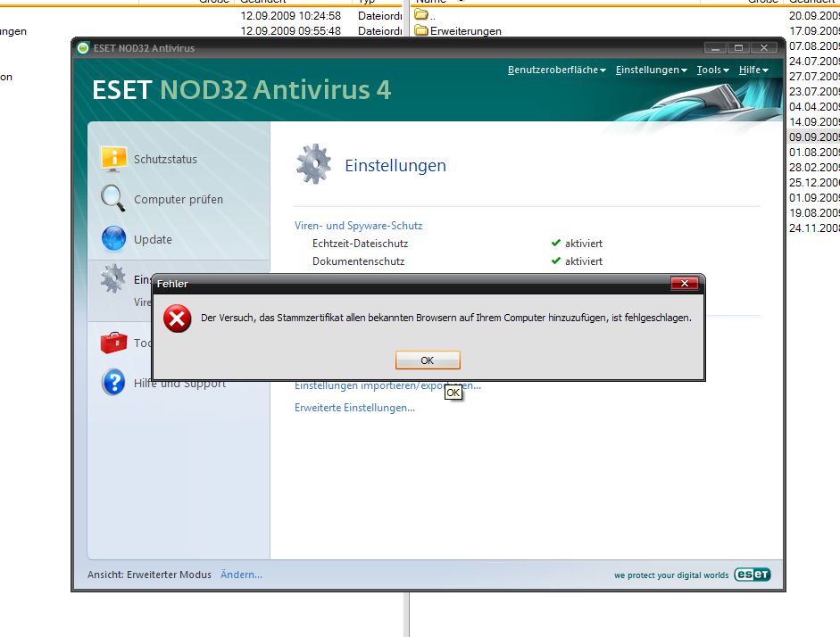This screenshot has height=637, width=840.
Task: Click the ESET logo in footer
Action: (753, 575)
